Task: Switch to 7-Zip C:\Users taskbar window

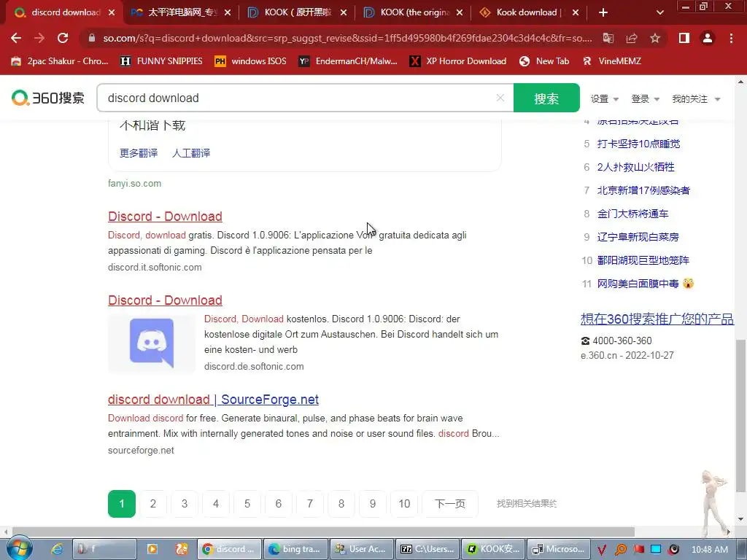Action: [427, 549]
